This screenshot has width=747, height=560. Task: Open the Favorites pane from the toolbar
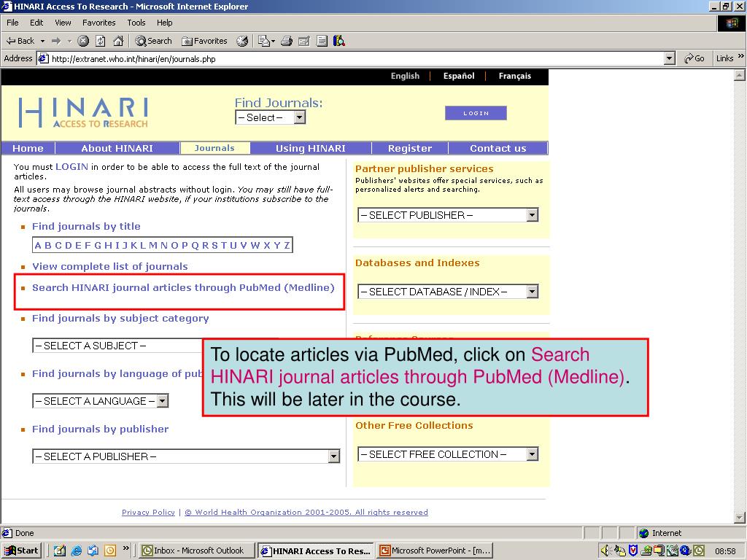click(204, 41)
